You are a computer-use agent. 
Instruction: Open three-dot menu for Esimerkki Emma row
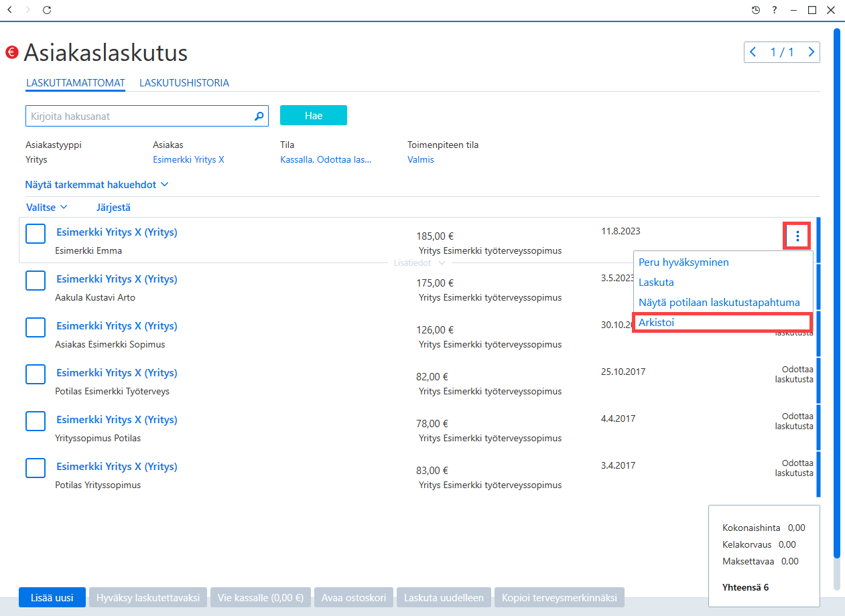point(797,236)
